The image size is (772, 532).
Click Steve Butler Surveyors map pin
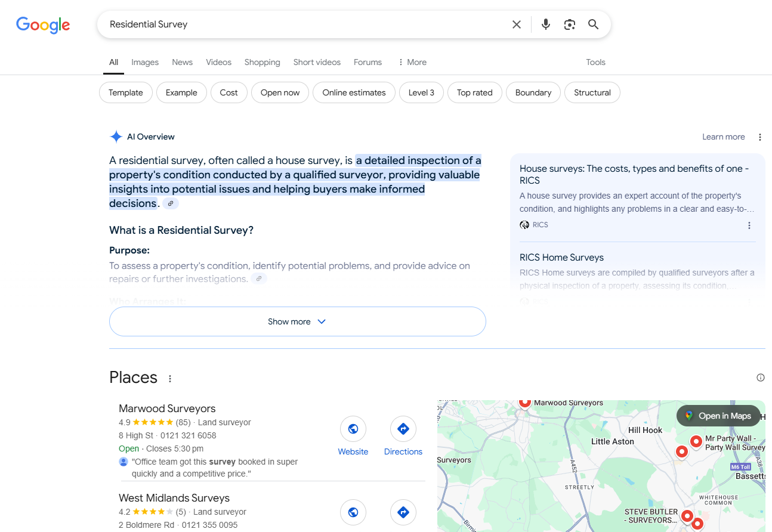687,516
